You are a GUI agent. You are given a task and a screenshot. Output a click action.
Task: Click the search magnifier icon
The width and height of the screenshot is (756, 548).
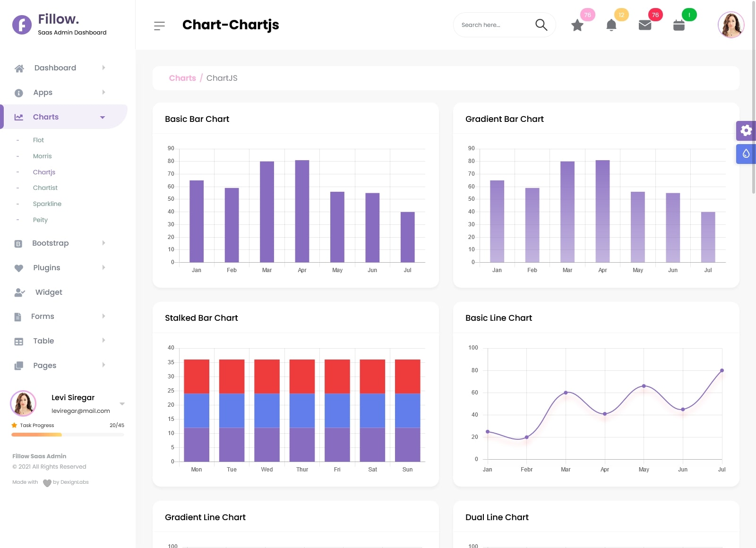(x=541, y=25)
